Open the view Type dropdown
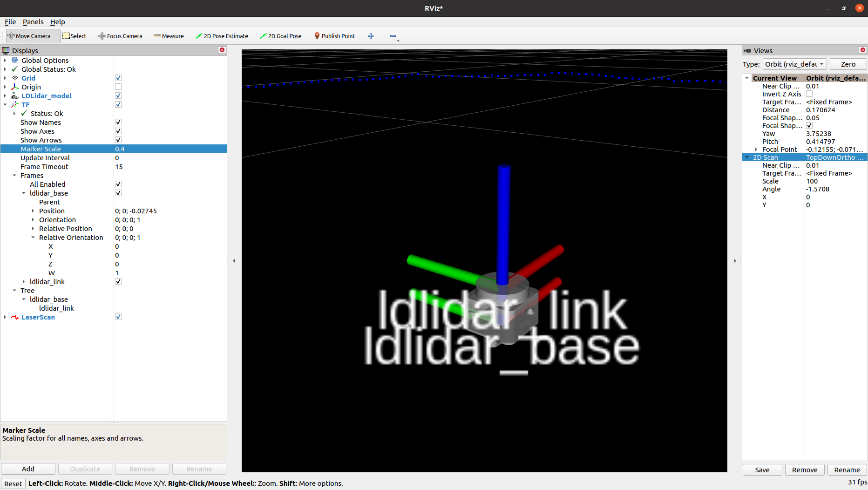This screenshot has height=490, width=868. click(x=794, y=64)
